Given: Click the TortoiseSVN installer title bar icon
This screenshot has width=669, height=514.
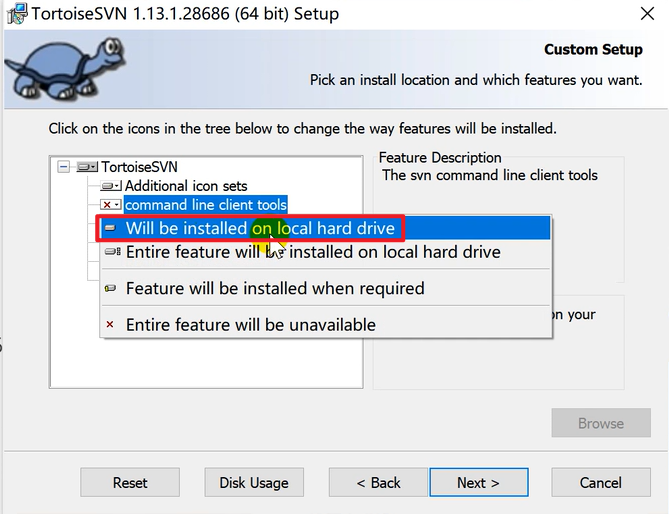Looking at the screenshot, I should [x=17, y=14].
